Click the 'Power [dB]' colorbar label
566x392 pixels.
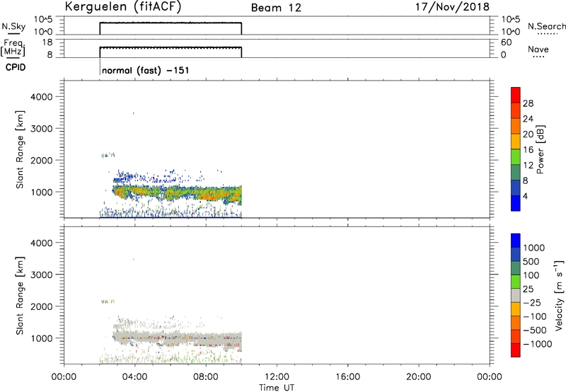pos(541,149)
